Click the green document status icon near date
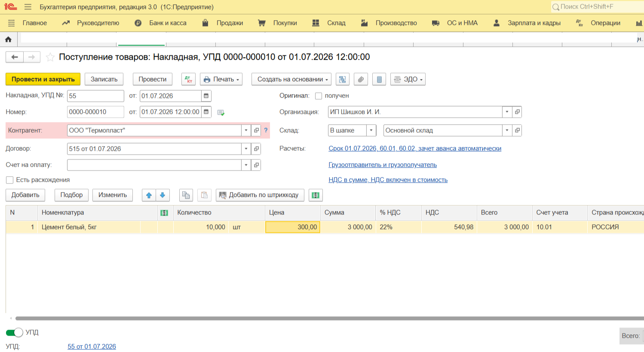Image resolution: width=644 pixels, height=352 pixels. point(221,113)
